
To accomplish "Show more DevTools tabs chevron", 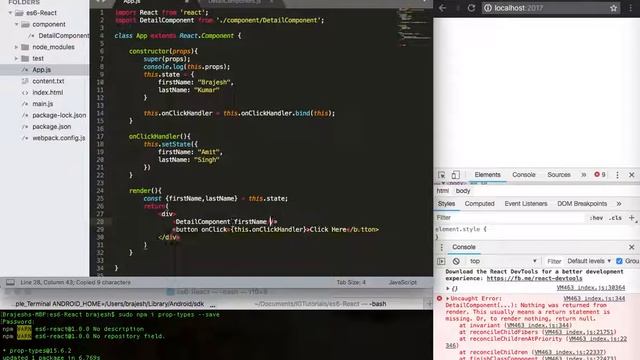I will (x=584, y=175).
